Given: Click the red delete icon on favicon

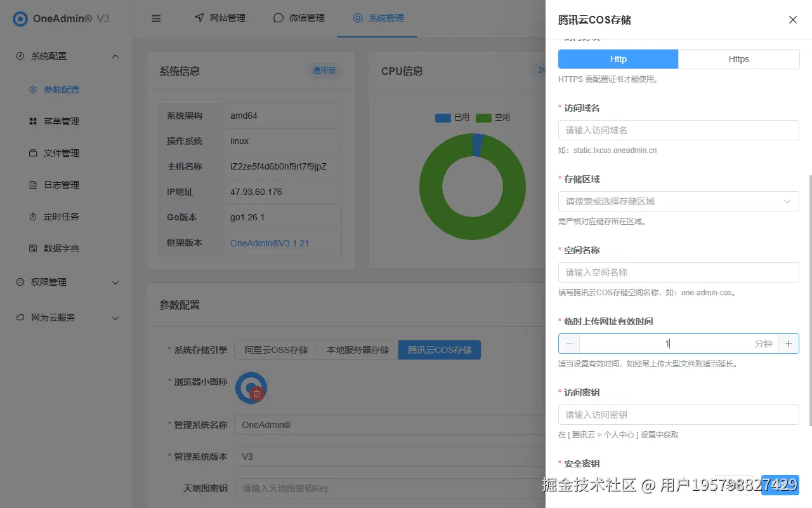Looking at the screenshot, I should (x=257, y=394).
